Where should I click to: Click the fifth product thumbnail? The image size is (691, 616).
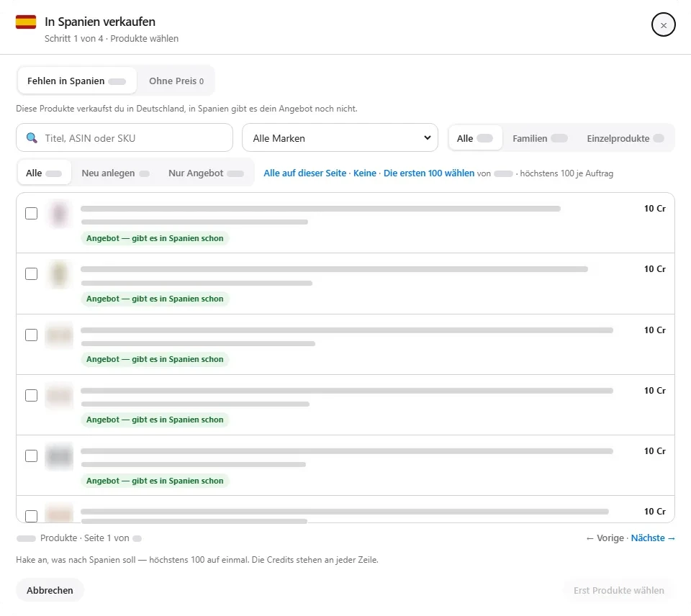[x=59, y=456]
